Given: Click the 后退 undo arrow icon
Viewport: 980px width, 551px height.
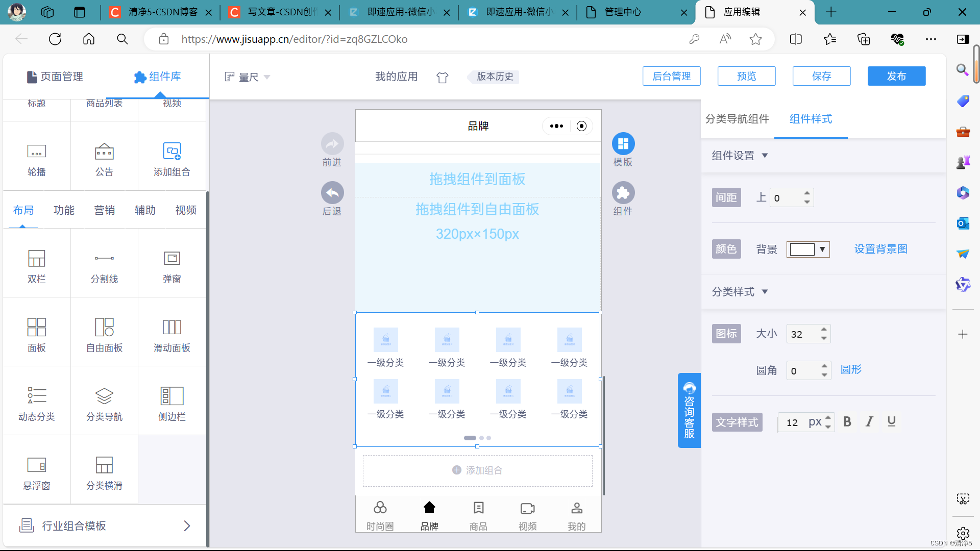Looking at the screenshot, I should coord(332,193).
